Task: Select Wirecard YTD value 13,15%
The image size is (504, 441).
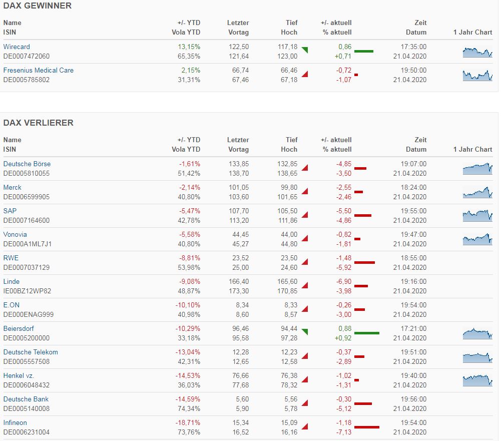Action: pos(189,47)
